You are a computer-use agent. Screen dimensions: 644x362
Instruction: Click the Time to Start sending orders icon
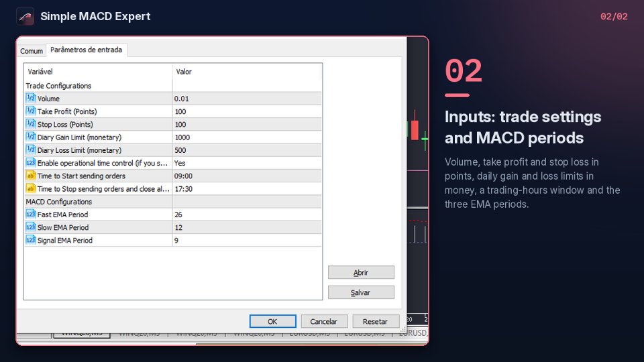point(31,176)
